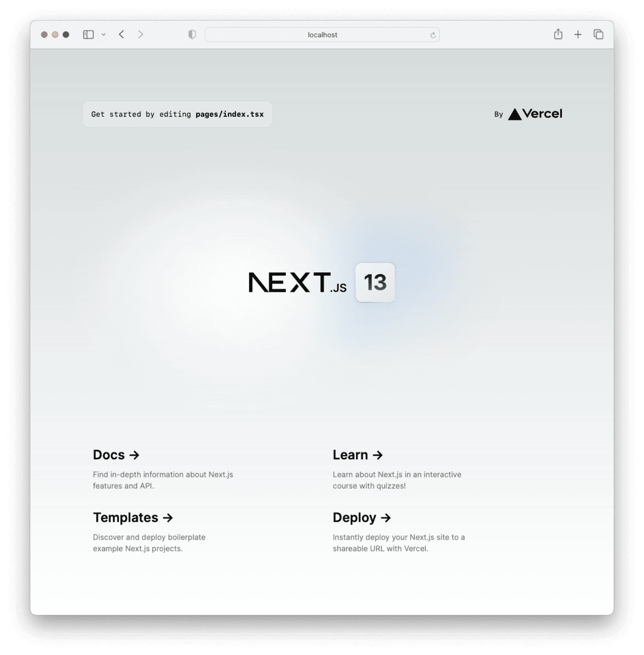The image size is (644, 655).
Task: Click 'Discover and deploy boilerplate' text
Action: coord(149,537)
